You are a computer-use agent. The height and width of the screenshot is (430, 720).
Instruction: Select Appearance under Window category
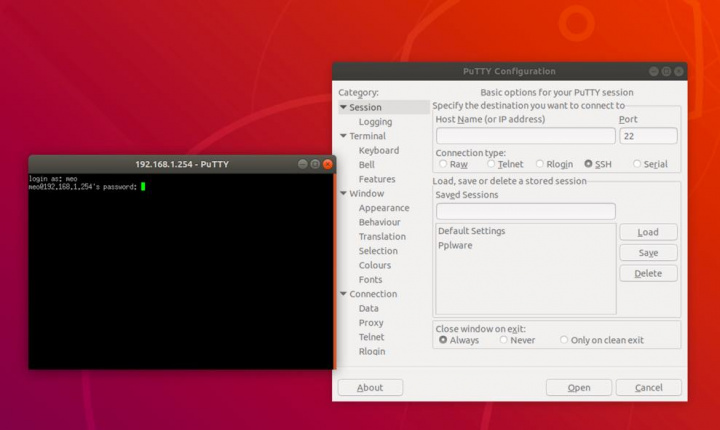click(384, 208)
